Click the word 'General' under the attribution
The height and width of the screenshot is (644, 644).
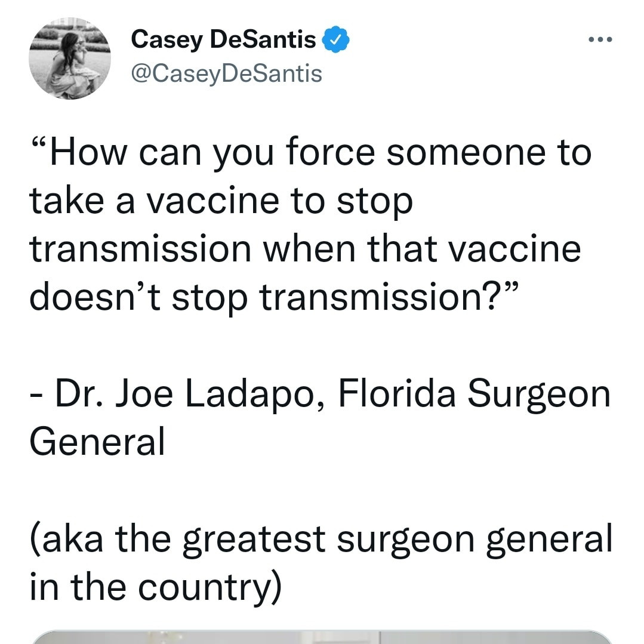[x=97, y=441]
